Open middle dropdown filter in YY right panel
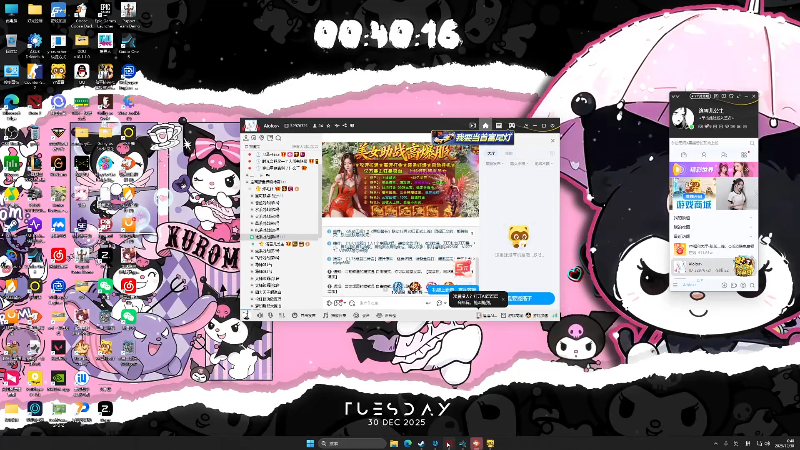 (x=519, y=164)
